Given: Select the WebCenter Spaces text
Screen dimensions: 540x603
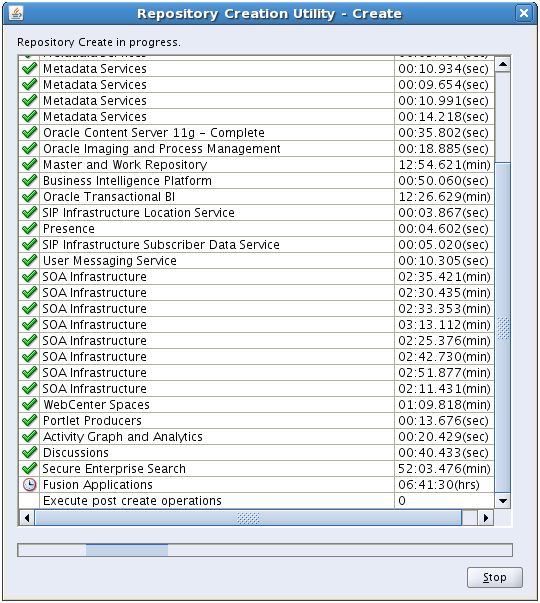Looking at the screenshot, I should point(96,405).
